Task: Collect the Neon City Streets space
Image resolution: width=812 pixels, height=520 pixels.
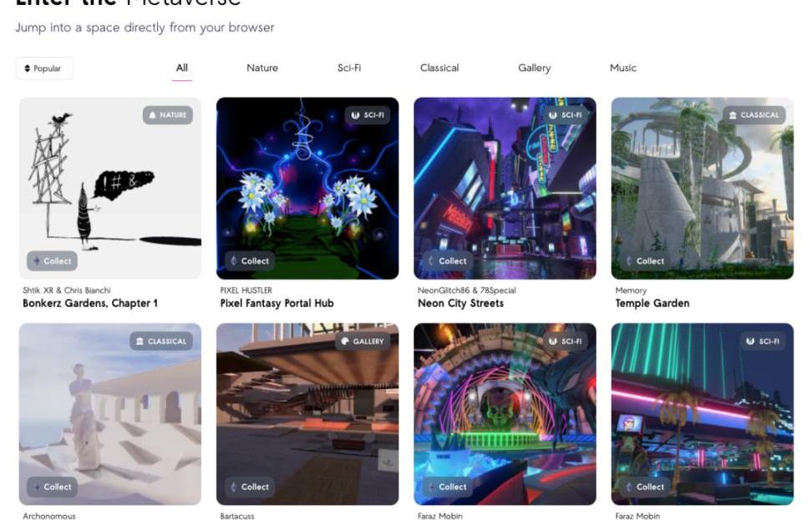Action: tap(448, 260)
